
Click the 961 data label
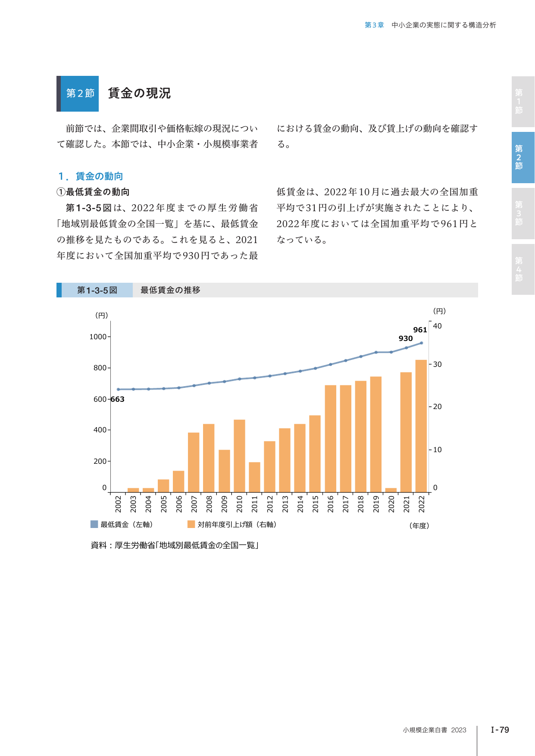click(420, 330)
